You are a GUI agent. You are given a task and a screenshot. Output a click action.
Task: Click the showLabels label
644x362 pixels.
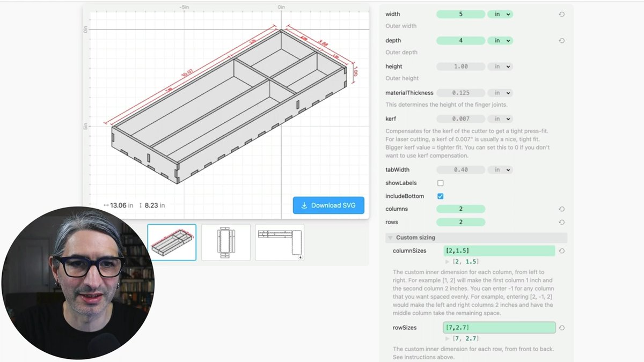click(x=401, y=183)
